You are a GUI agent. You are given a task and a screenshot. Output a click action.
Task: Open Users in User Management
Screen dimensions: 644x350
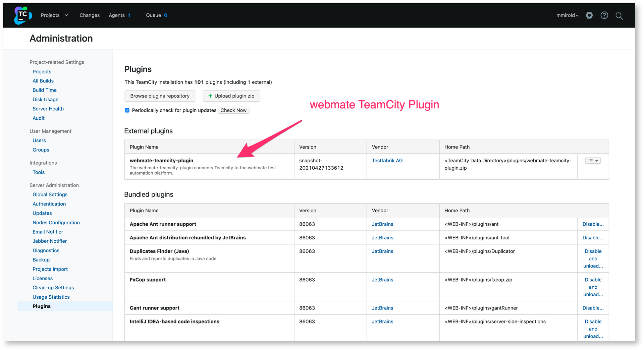tap(39, 141)
